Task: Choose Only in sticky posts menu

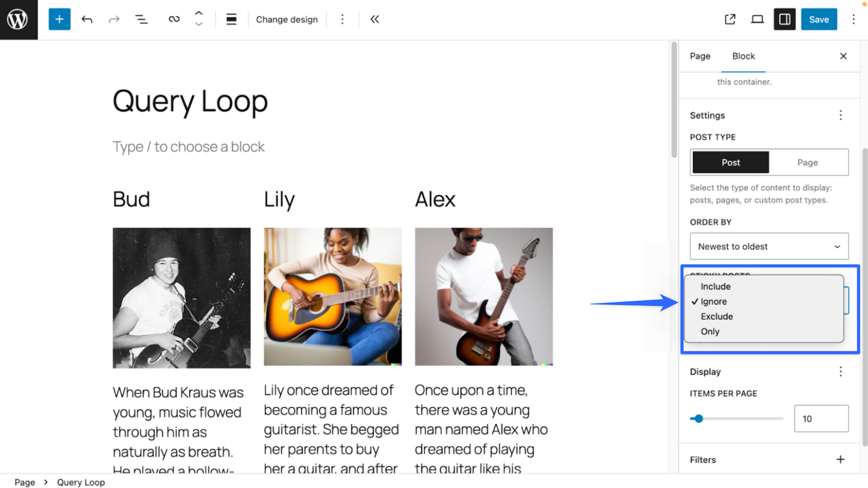Action: coord(764,331)
